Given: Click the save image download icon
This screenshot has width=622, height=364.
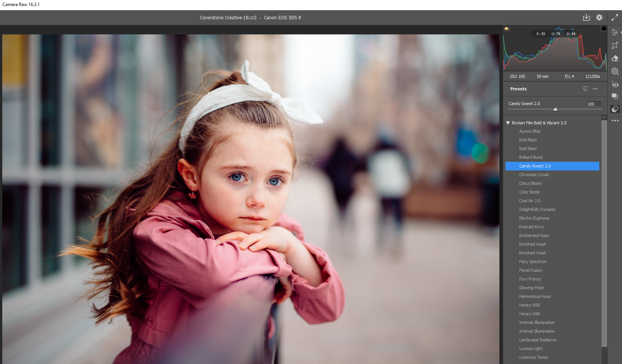Looking at the screenshot, I should coord(586,17).
